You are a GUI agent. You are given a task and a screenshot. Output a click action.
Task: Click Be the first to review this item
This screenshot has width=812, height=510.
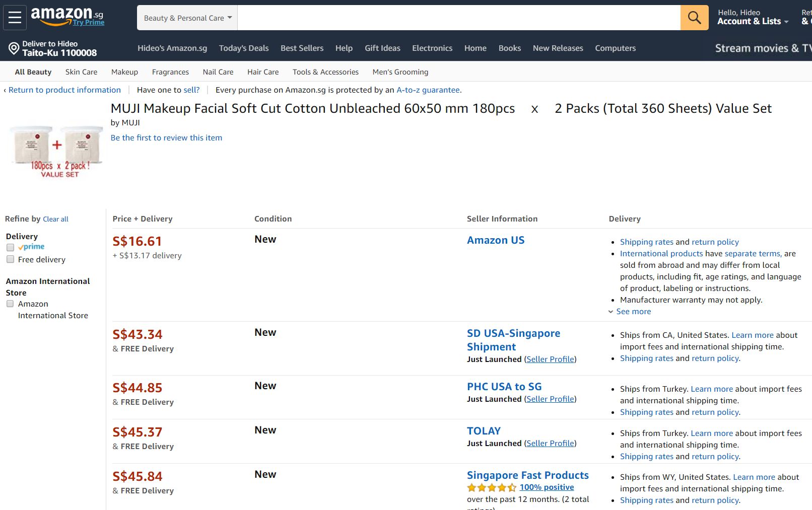click(x=166, y=138)
